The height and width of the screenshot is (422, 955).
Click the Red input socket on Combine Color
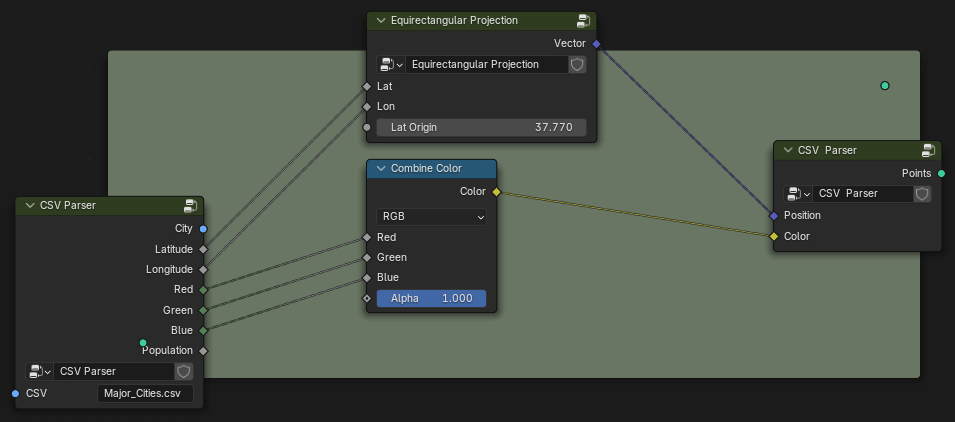366,237
